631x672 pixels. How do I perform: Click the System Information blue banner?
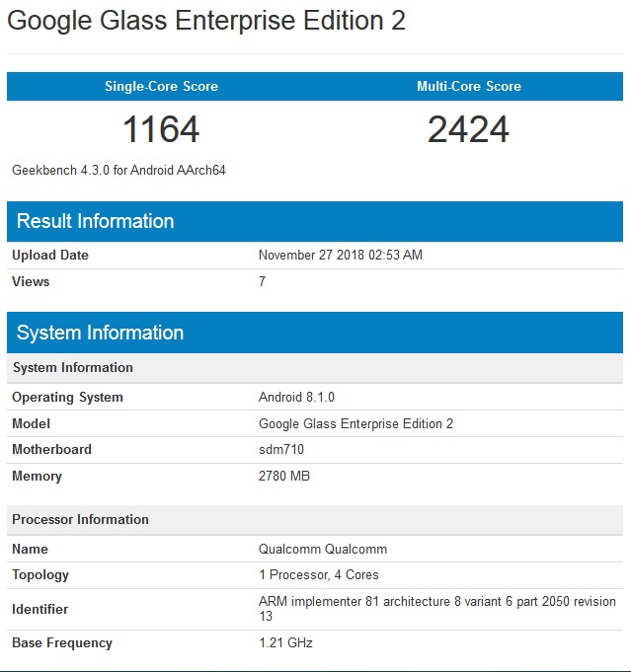tap(315, 333)
